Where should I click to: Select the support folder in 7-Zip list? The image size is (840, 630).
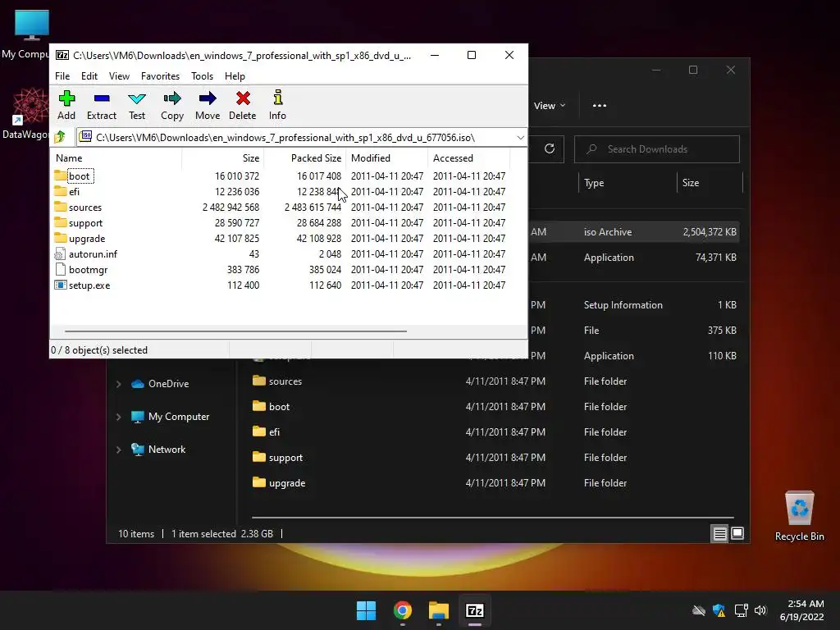click(x=85, y=222)
